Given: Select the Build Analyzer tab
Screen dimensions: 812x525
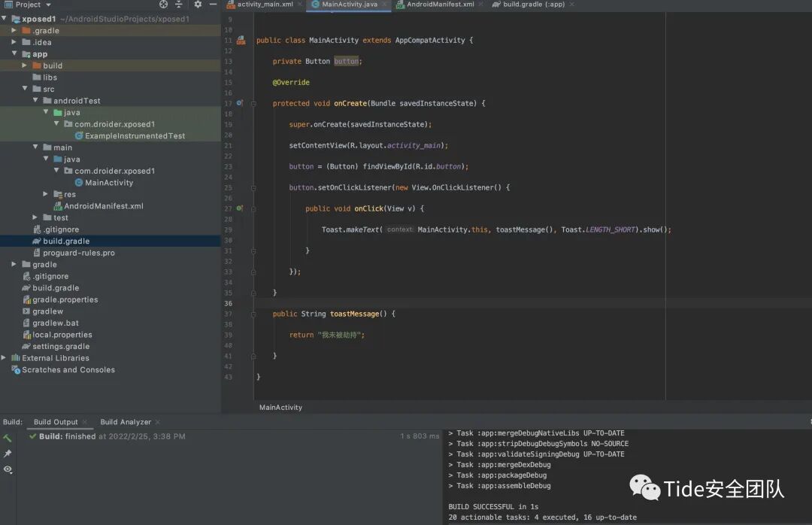Looking at the screenshot, I should (126, 422).
